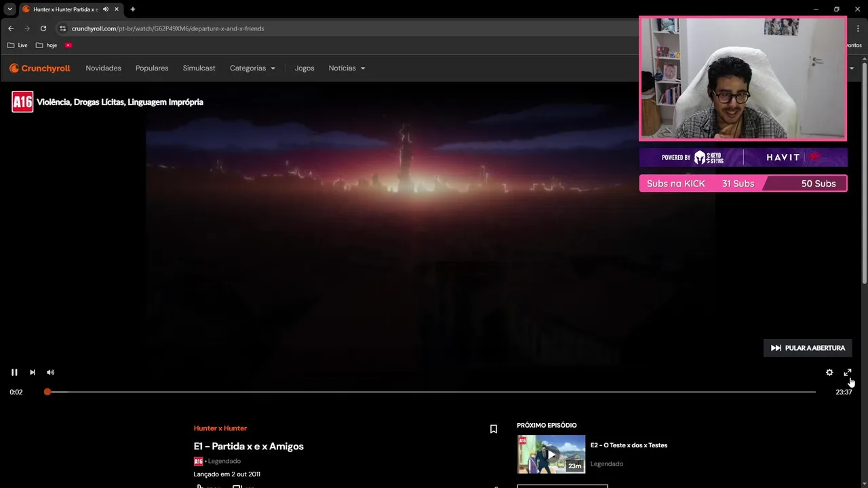
Task: Expand the Notícias dropdown menu
Action: (347, 68)
